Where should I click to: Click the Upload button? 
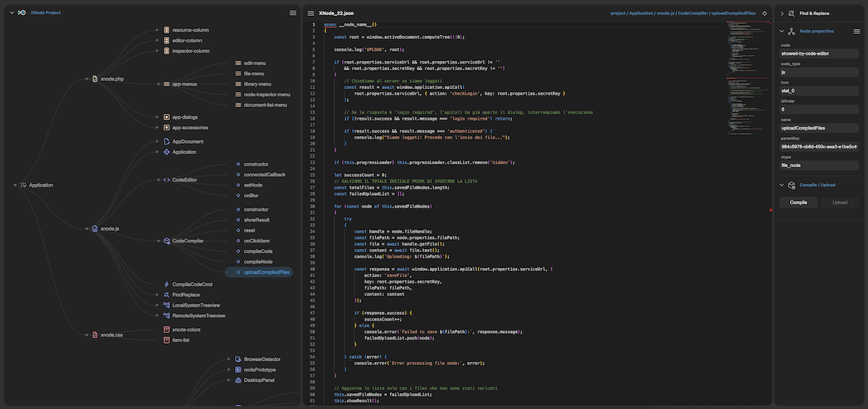[x=839, y=202]
